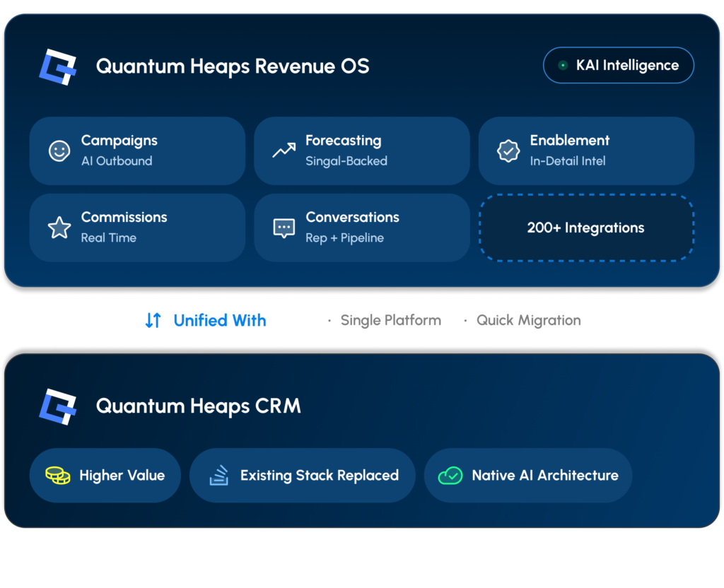Open the KAI Intelligence button

pyautogui.click(x=619, y=66)
